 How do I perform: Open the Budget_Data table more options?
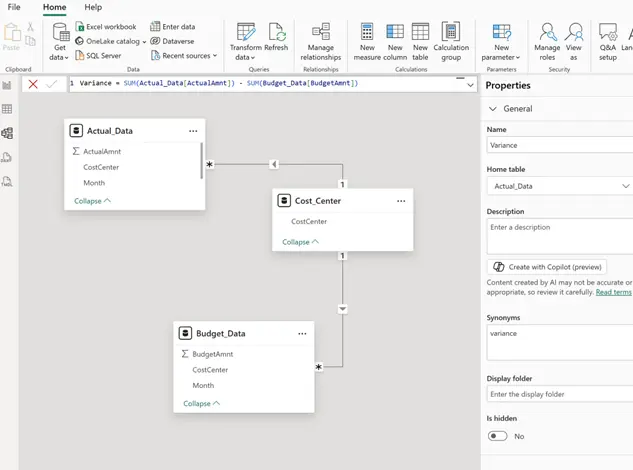[302, 334]
